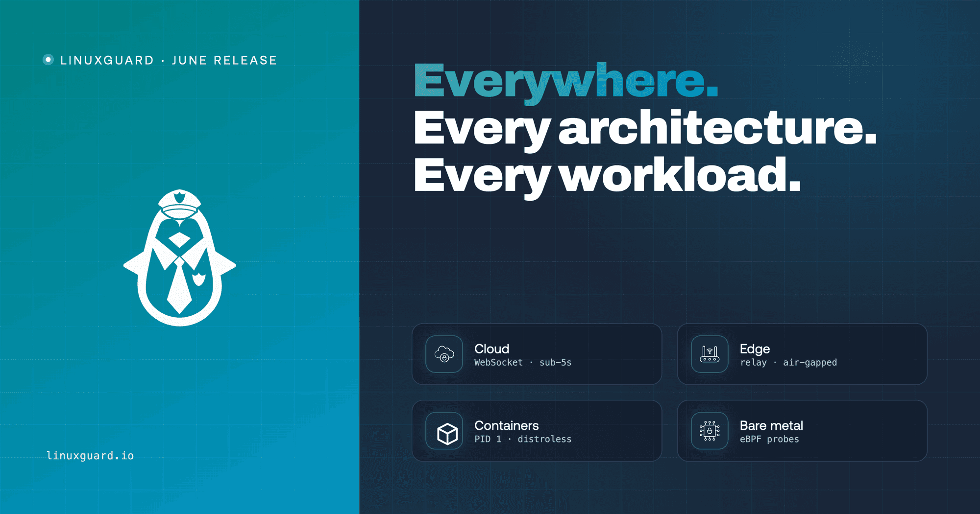The width and height of the screenshot is (980, 514).
Task: Click the Edge router icon
Action: pos(710,354)
